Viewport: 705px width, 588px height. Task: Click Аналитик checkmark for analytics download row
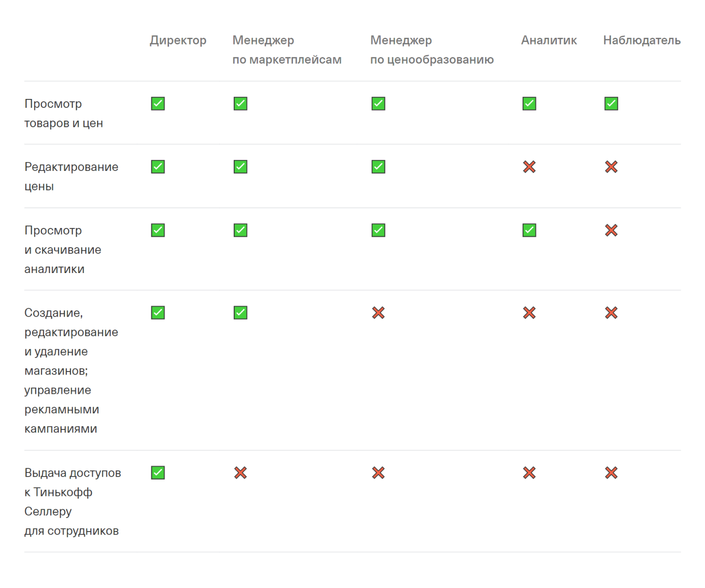coord(529,230)
